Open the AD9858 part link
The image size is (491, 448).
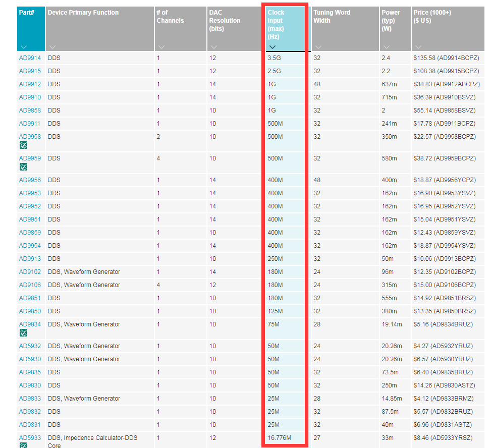(30, 110)
